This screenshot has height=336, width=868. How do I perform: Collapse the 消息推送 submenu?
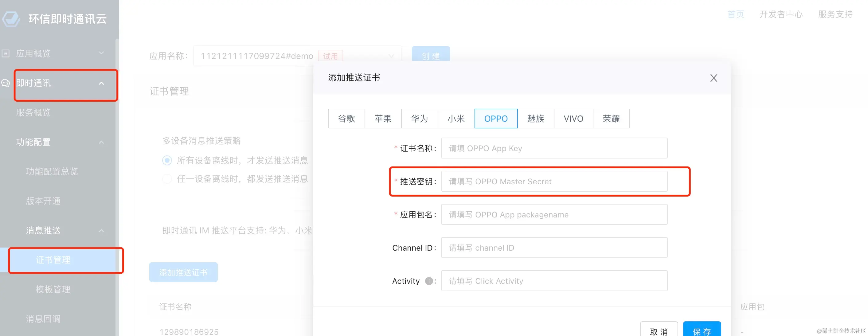[101, 231]
